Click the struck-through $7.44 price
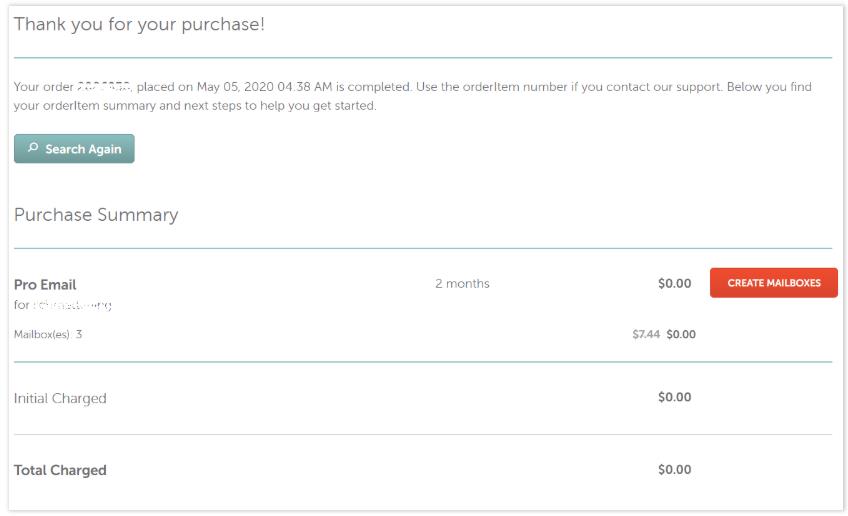This screenshot has width=848, height=516. [646, 334]
